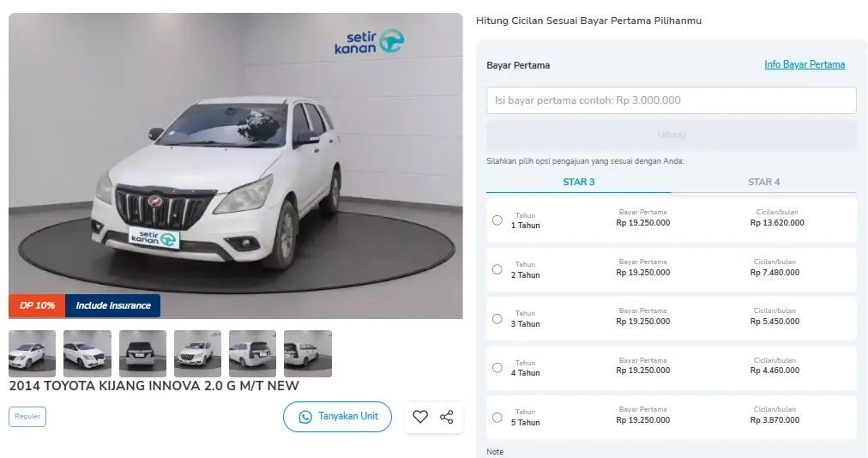Select the 2 Tahun installment option
The width and height of the screenshot is (868, 458).
coord(497,269)
